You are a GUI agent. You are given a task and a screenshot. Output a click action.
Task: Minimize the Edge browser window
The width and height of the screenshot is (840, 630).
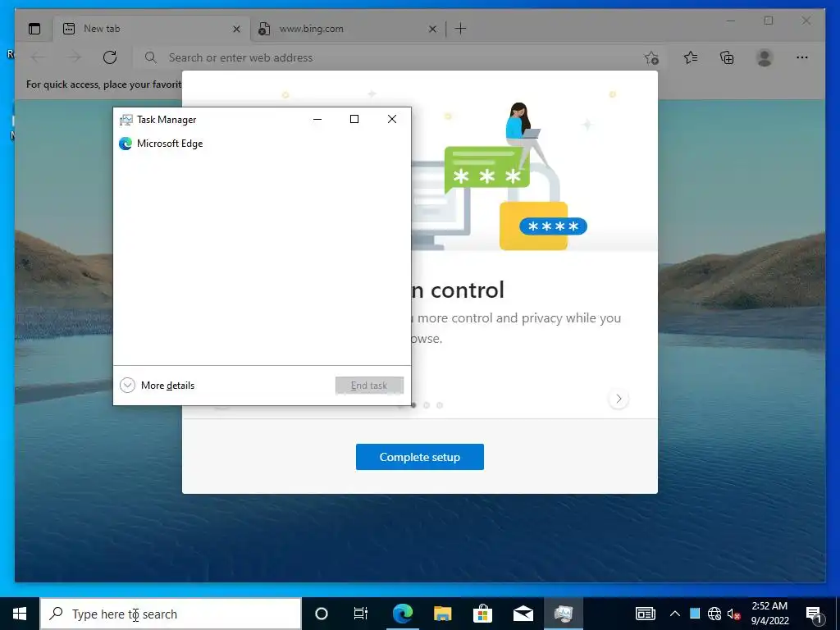coord(731,21)
